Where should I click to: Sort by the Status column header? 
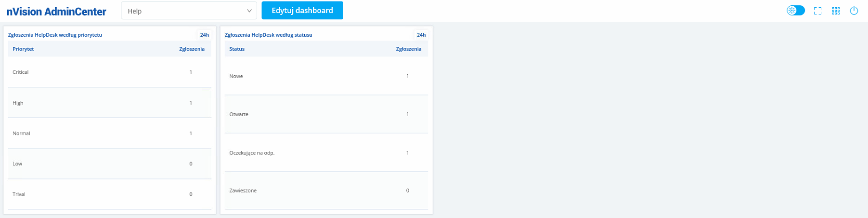pyautogui.click(x=237, y=49)
